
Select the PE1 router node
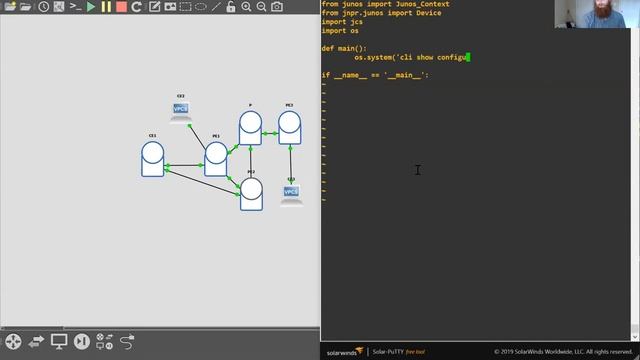coord(216,159)
